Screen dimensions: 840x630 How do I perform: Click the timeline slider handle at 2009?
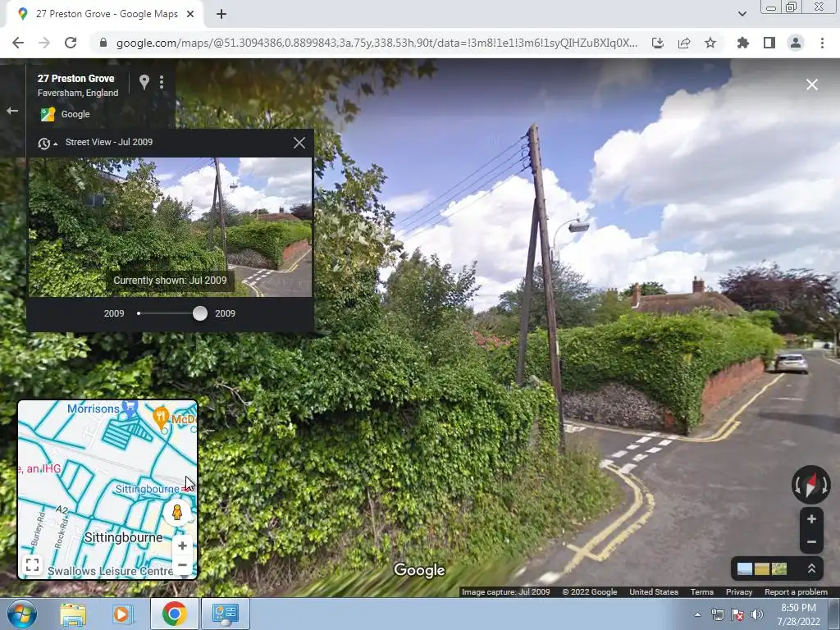(x=200, y=313)
